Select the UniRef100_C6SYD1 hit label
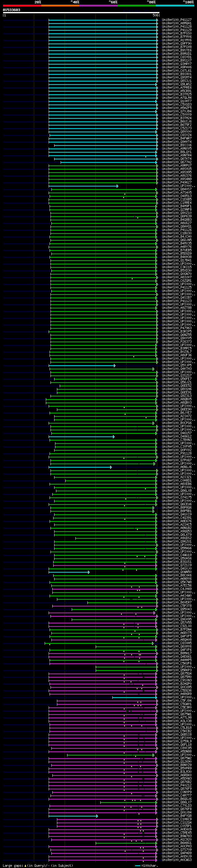This screenshot has height=868, width=197. click(176, 57)
